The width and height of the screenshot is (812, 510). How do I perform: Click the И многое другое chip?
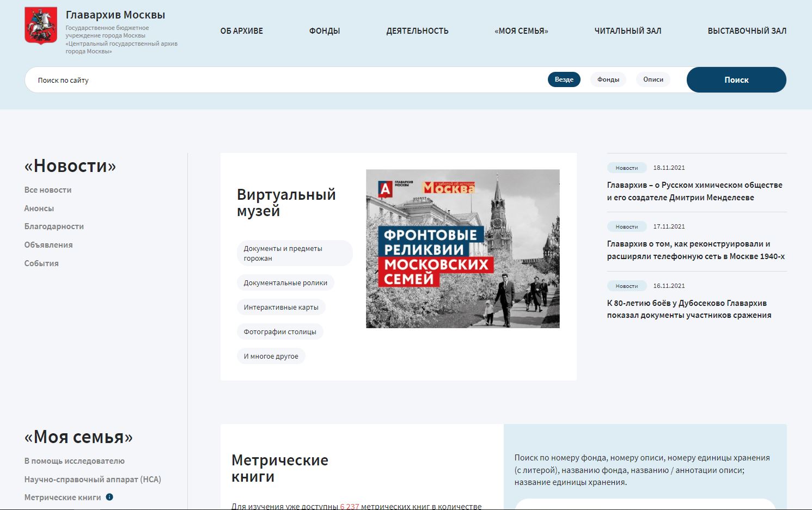pyautogui.click(x=271, y=356)
